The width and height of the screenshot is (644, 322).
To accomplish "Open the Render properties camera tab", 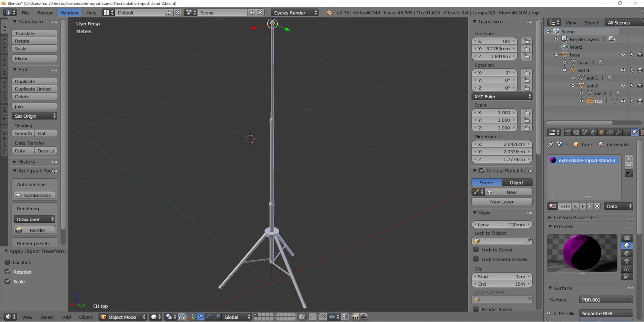I will click(x=568, y=132).
